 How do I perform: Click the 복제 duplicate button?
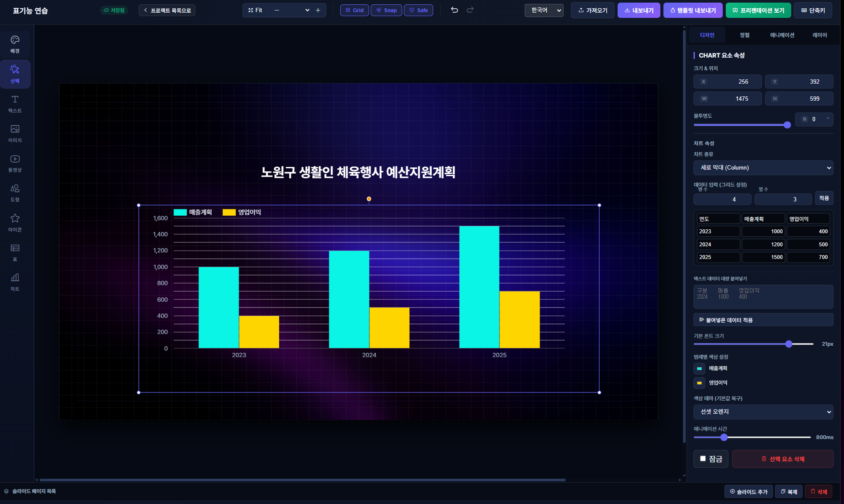[789, 491]
